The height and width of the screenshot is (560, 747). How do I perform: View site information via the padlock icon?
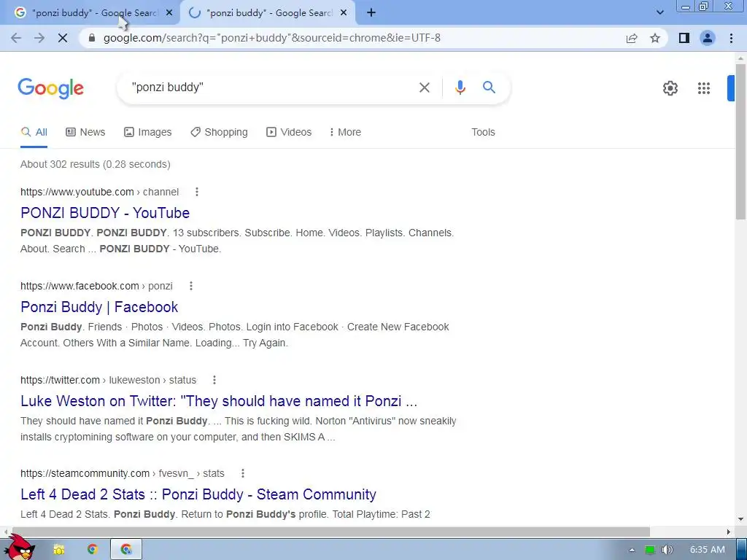[x=92, y=38]
